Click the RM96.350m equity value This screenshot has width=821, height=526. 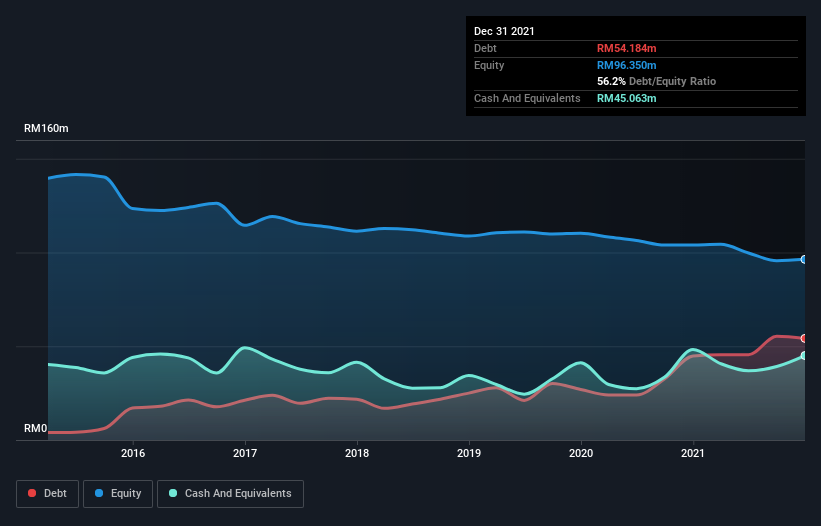coord(627,65)
